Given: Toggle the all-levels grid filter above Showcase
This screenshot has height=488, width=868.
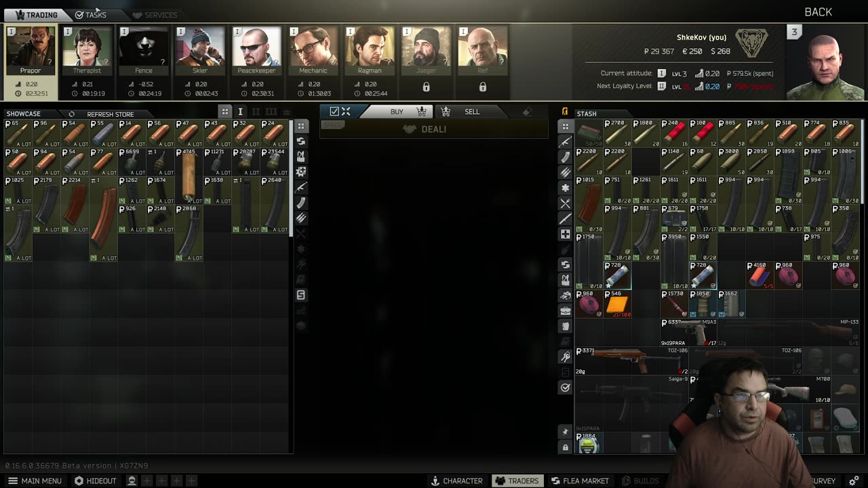Looking at the screenshot, I should tap(225, 112).
